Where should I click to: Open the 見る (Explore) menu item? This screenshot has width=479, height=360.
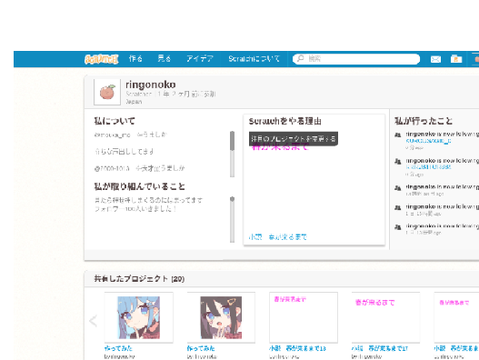pyautogui.click(x=164, y=59)
